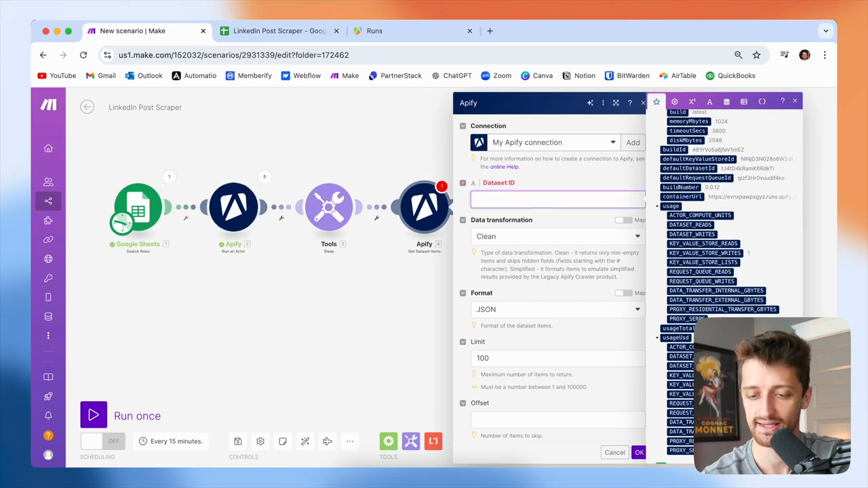Open the Controls more options ellipsis
Screen dimensions: 868x488
pyautogui.click(x=350, y=441)
